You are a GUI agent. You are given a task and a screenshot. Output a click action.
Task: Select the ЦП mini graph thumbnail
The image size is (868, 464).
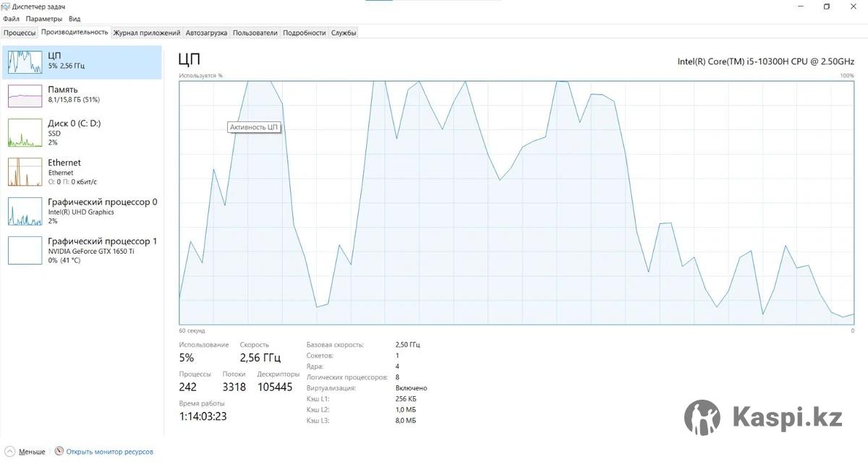click(25, 62)
